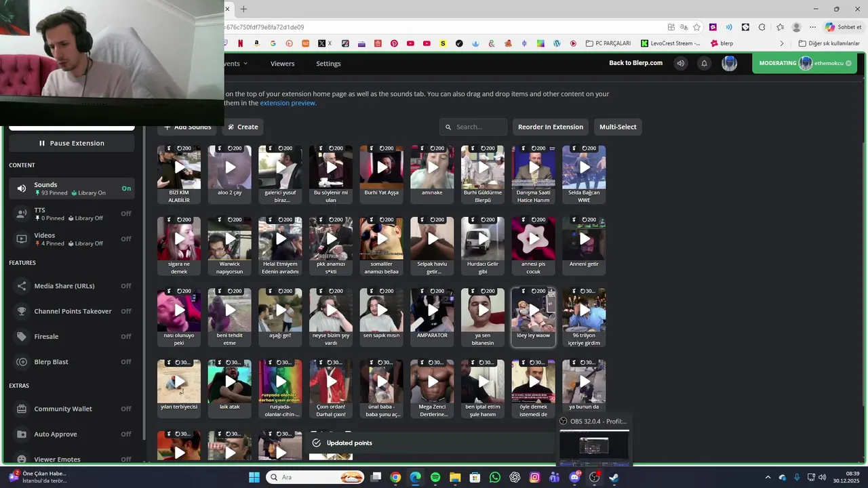Open the Viewer Emotes sidebar item
The width and height of the screenshot is (868, 488).
72,459
